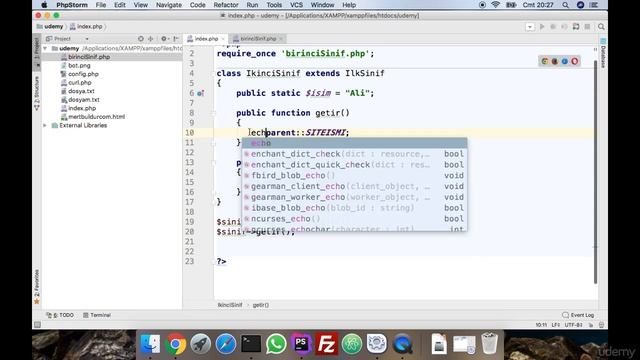Collapse the udemy root folder

[45, 49]
